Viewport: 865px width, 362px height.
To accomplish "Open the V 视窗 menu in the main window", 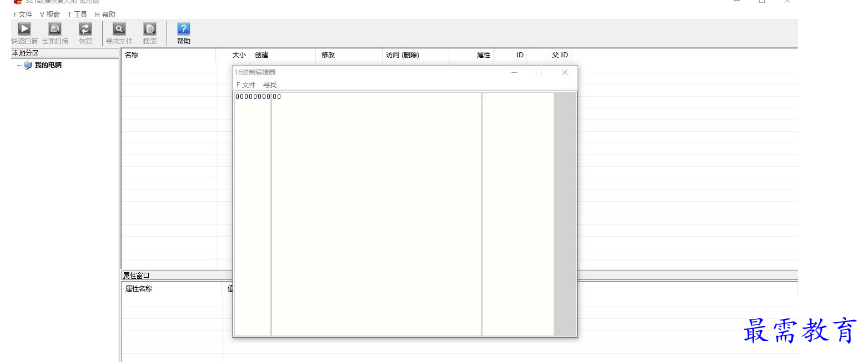I will [50, 14].
